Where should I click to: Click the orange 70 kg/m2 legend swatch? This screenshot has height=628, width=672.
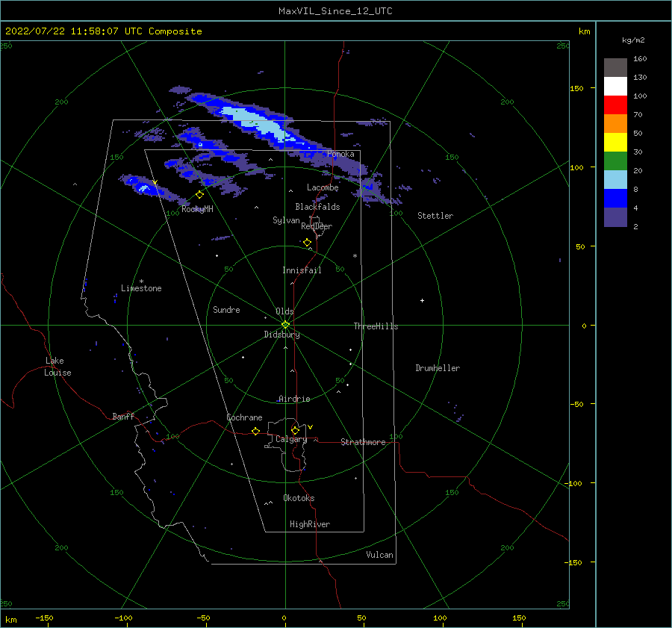click(615, 123)
